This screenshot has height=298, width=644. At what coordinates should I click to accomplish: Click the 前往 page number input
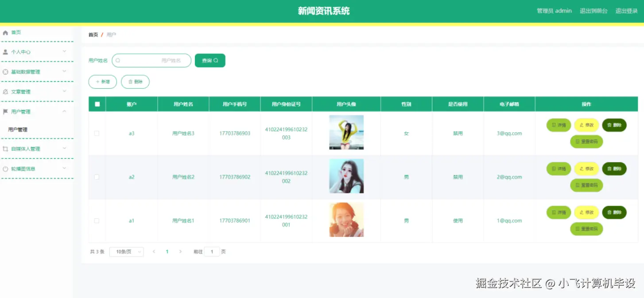point(212,252)
